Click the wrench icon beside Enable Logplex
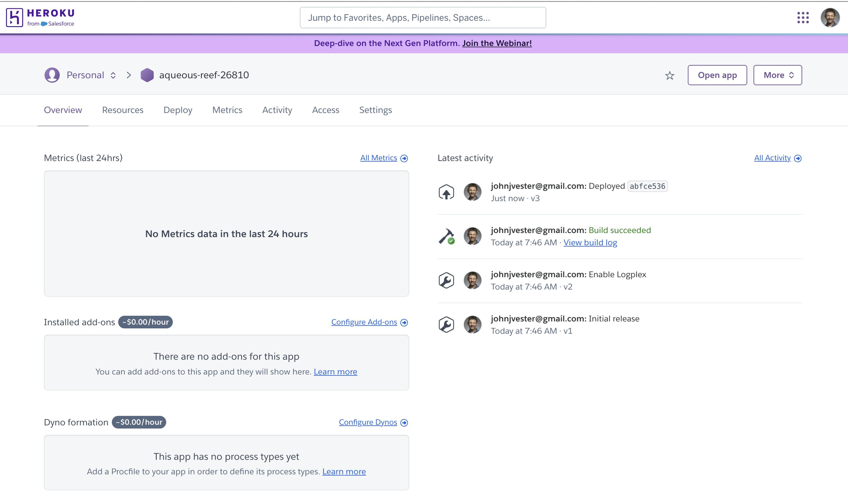848x504 pixels. pos(446,281)
